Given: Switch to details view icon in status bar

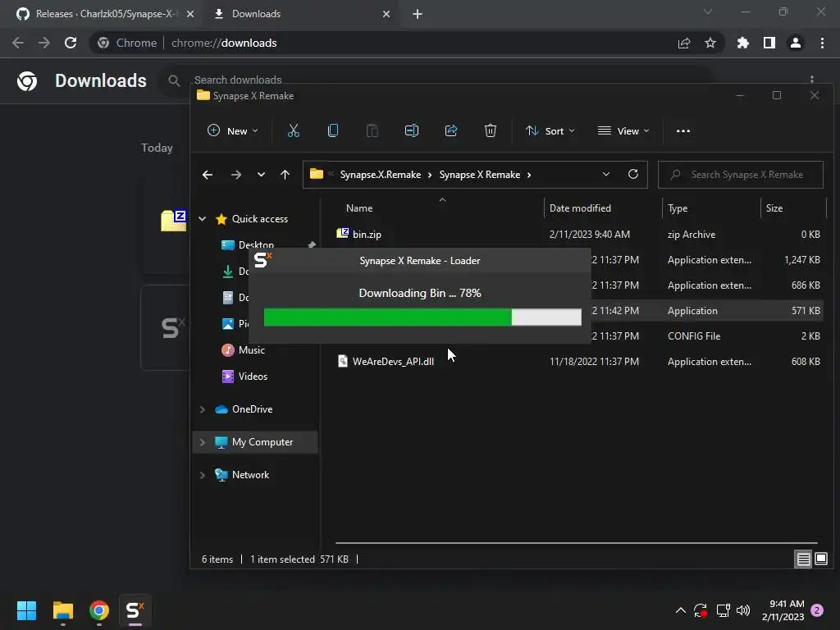Looking at the screenshot, I should [804, 559].
